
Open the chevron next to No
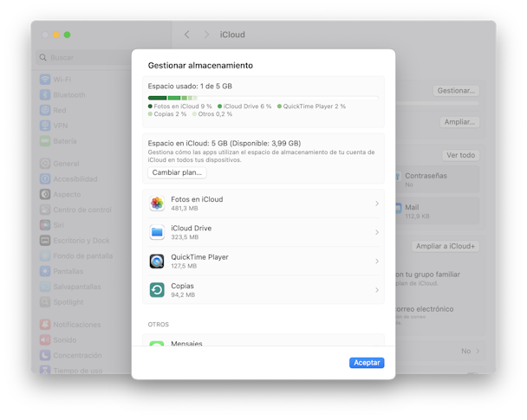(478, 352)
